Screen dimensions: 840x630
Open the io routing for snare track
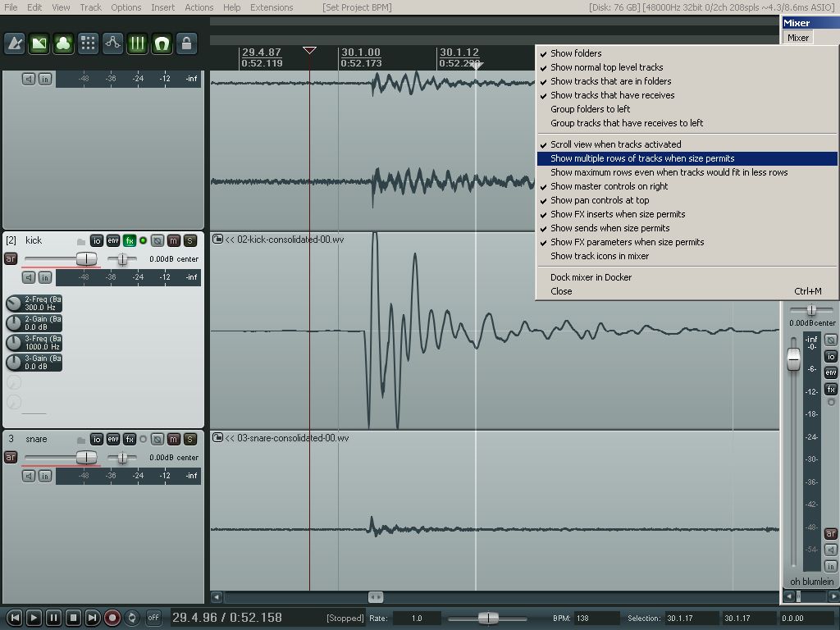pyautogui.click(x=97, y=439)
